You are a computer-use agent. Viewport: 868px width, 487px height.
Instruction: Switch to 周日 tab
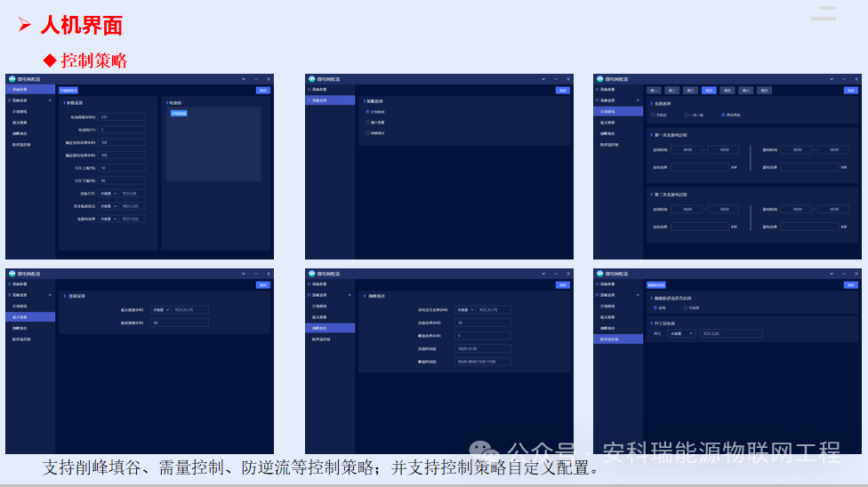click(765, 91)
